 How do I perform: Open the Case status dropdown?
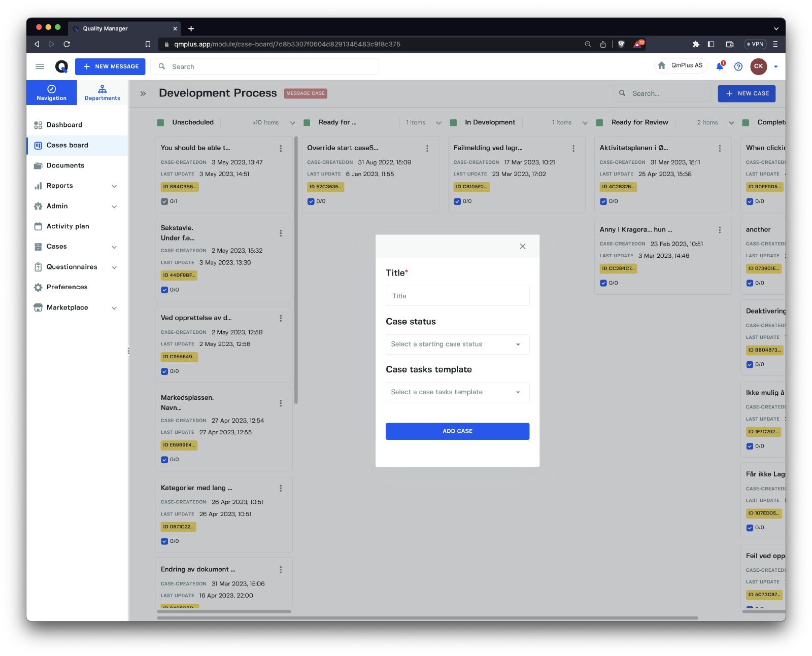[457, 344]
